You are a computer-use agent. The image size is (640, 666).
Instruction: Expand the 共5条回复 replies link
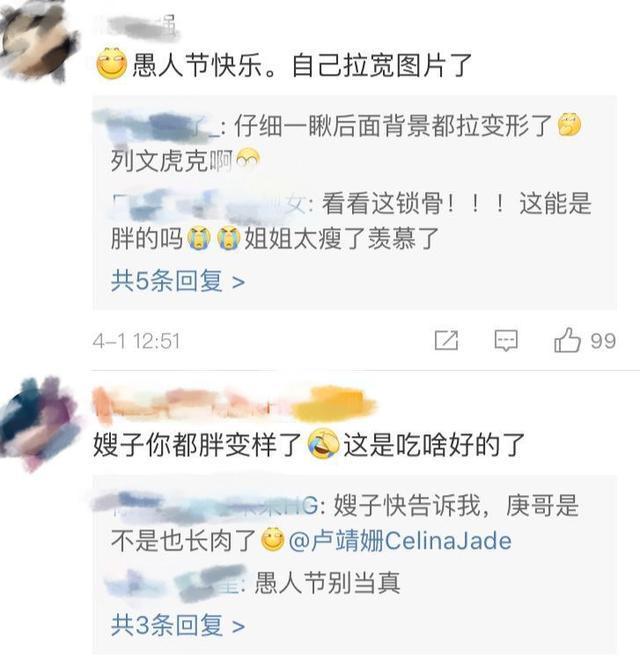click(x=178, y=281)
